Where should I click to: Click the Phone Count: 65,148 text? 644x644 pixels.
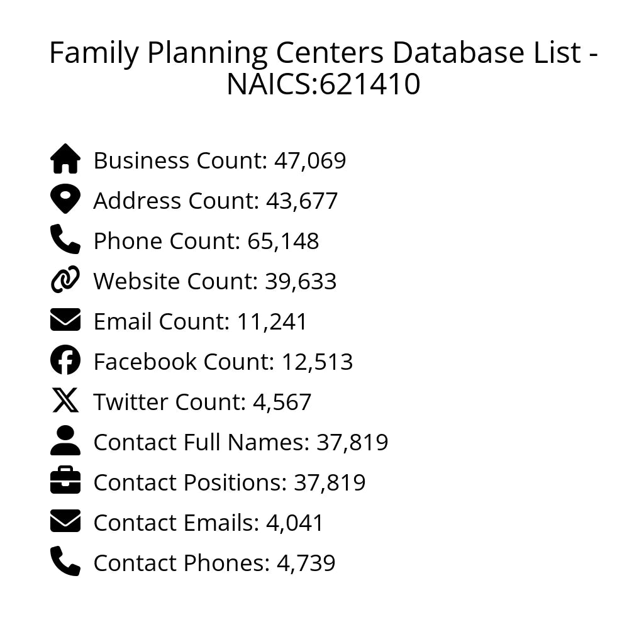tap(206, 241)
